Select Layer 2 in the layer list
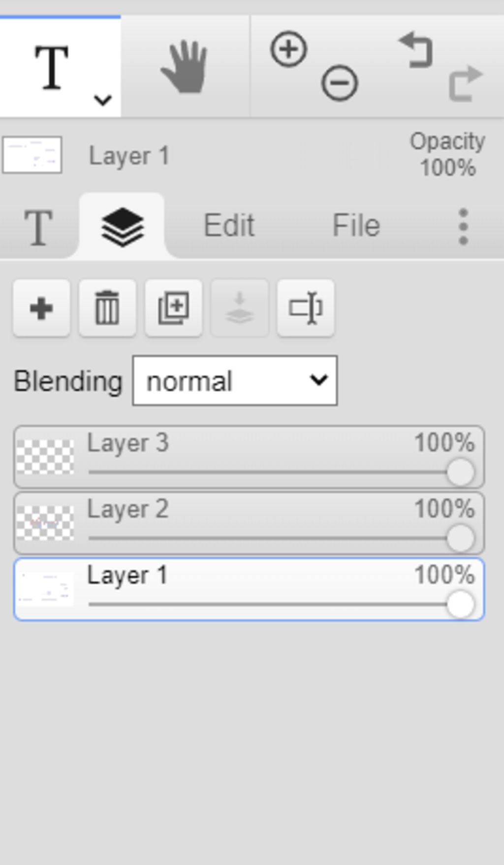 pos(249,523)
